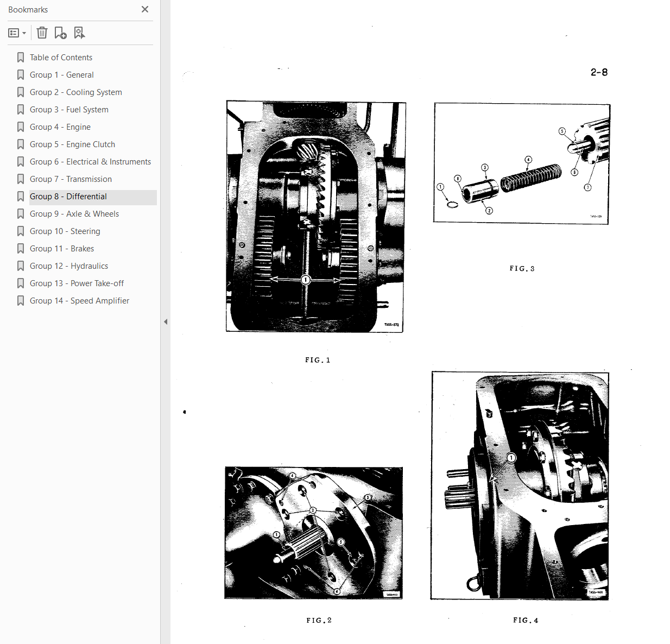Click the bookmark icon for Group 13 - Power Take-off
The image size is (670, 644).
click(x=21, y=283)
